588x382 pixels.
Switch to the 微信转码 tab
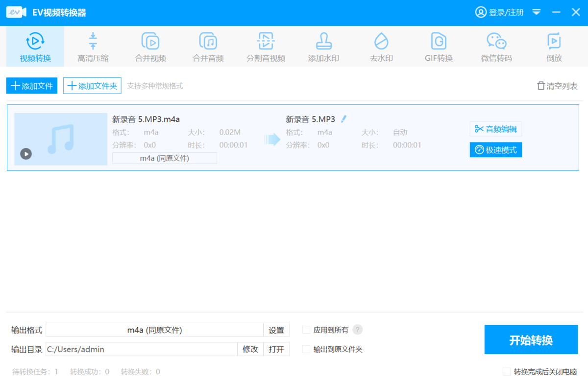point(496,46)
